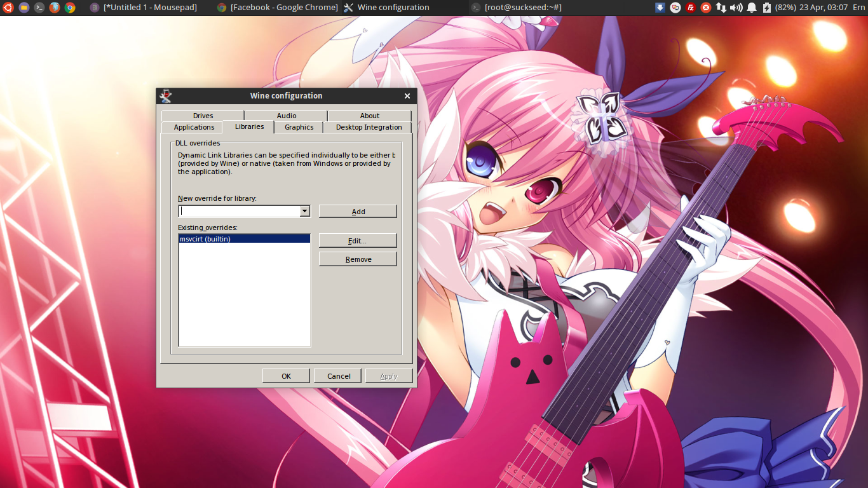868x488 pixels.
Task: Click the Remove override button
Action: point(358,259)
